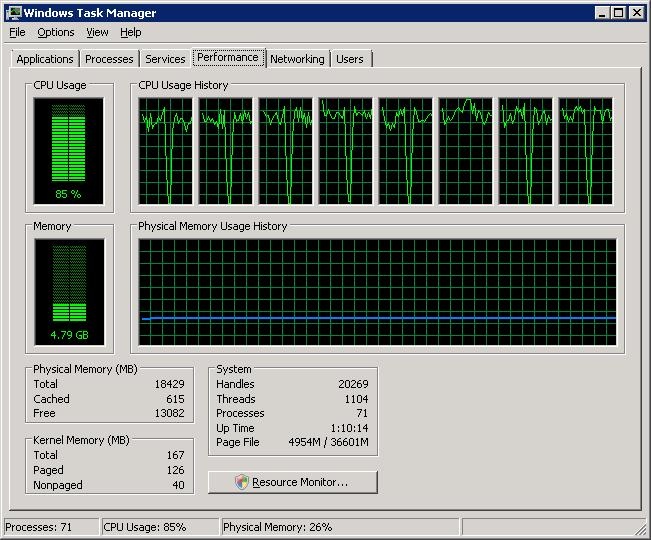
Task: Click Paged value 126
Action: 176,470
